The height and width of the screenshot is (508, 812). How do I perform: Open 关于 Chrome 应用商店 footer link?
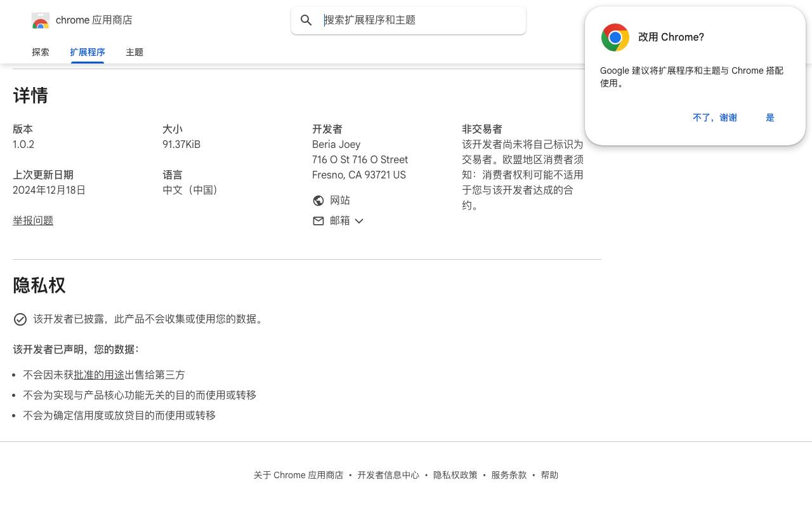click(298, 475)
